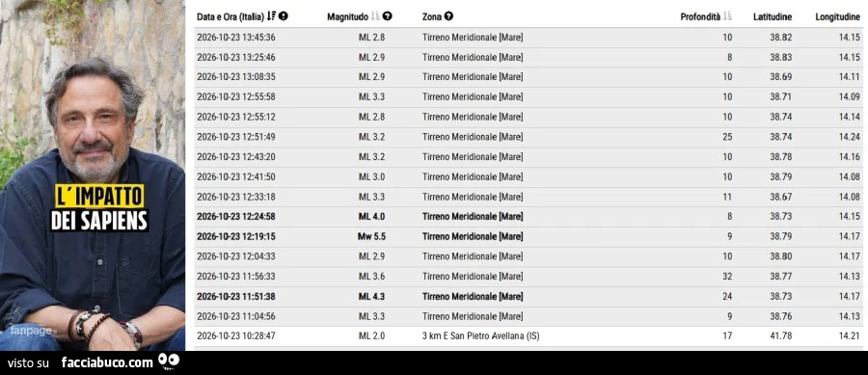Click depth value 11

point(727,197)
